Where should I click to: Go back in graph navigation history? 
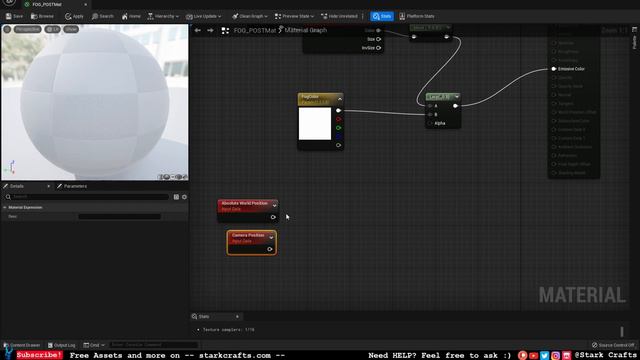198,31
